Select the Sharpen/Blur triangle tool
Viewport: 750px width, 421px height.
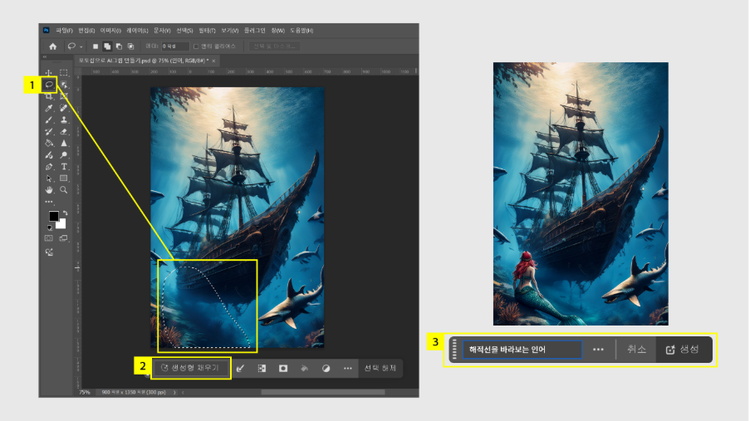[64, 143]
